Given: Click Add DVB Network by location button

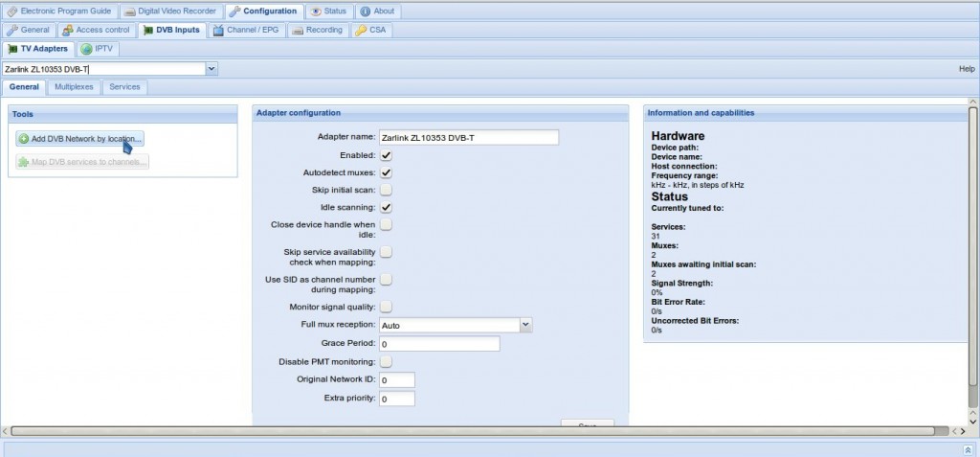Looking at the screenshot, I should tap(80, 139).
